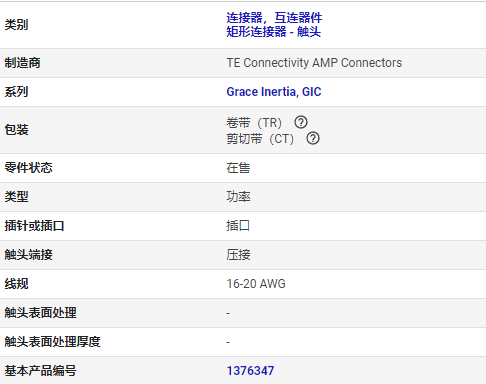Screen dimensions: 486x384
Task: Click help icon next to 卷带 (TR)
Action: (301, 122)
